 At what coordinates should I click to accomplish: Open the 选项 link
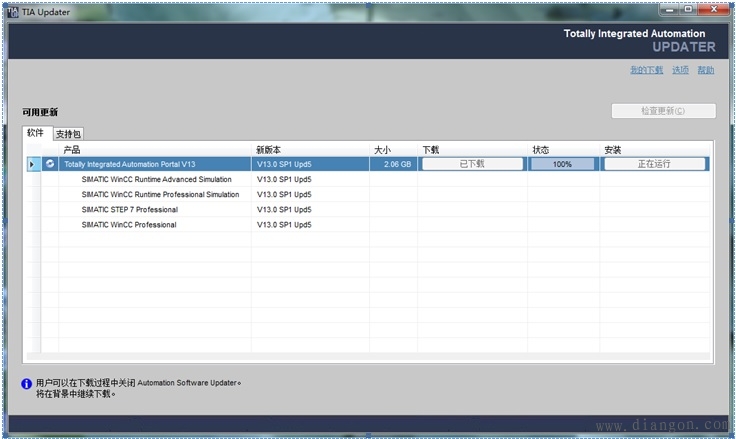680,70
